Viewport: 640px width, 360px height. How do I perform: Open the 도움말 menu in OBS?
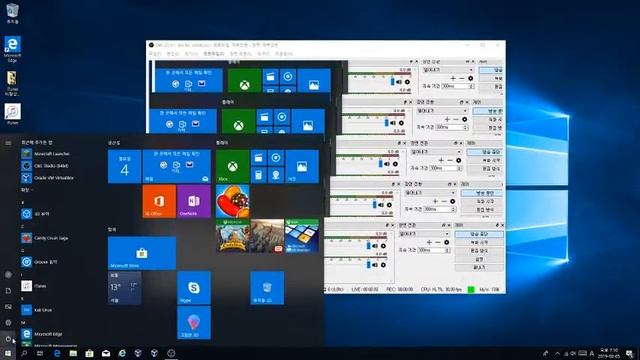(284, 53)
